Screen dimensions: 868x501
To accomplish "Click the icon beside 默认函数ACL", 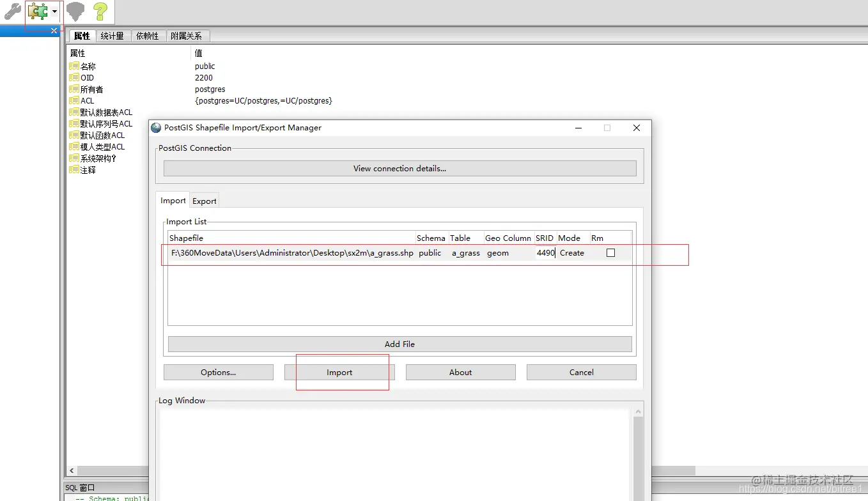I will tap(74, 135).
